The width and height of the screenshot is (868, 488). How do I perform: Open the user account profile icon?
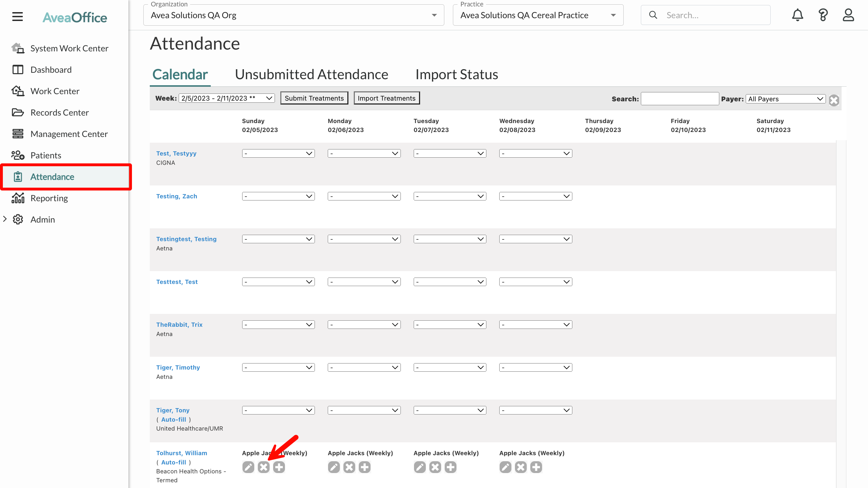pos(848,15)
